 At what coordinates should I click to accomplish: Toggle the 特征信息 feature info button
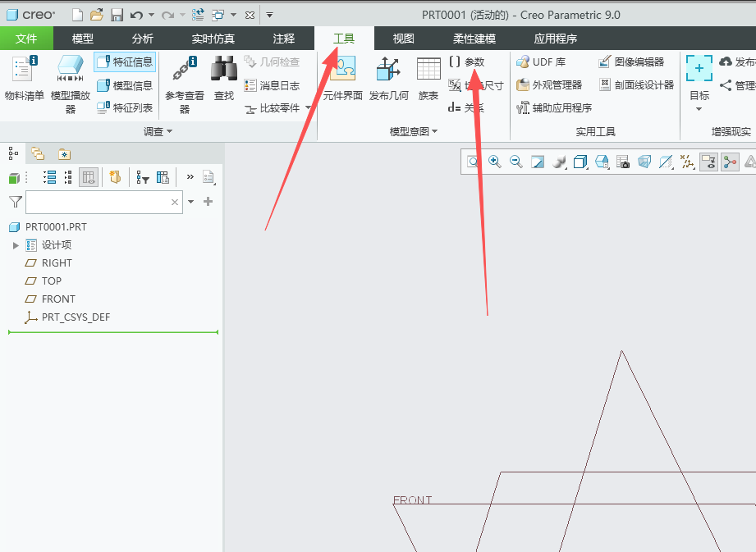125,62
